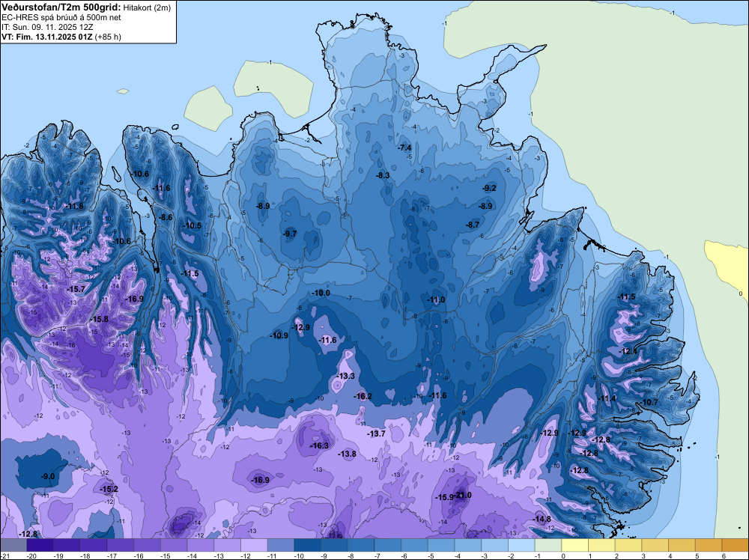
Task: Select the -10.7 temperature label
Action: tap(649, 403)
